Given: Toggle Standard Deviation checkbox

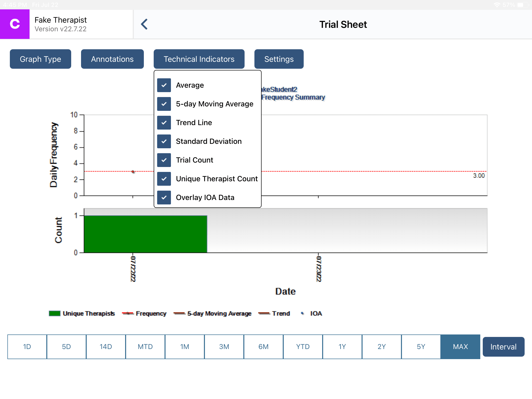Looking at the screenshot, I should [164, 141].
